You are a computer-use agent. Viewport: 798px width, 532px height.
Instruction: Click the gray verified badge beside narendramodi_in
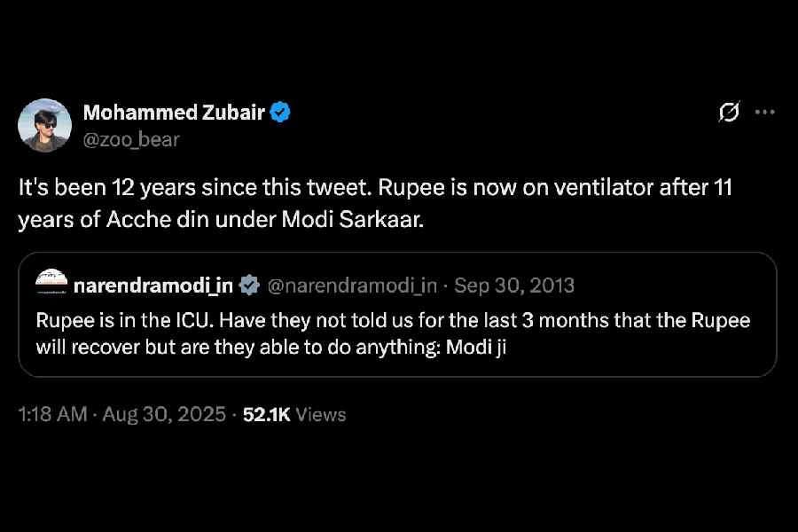click(249, 286)
